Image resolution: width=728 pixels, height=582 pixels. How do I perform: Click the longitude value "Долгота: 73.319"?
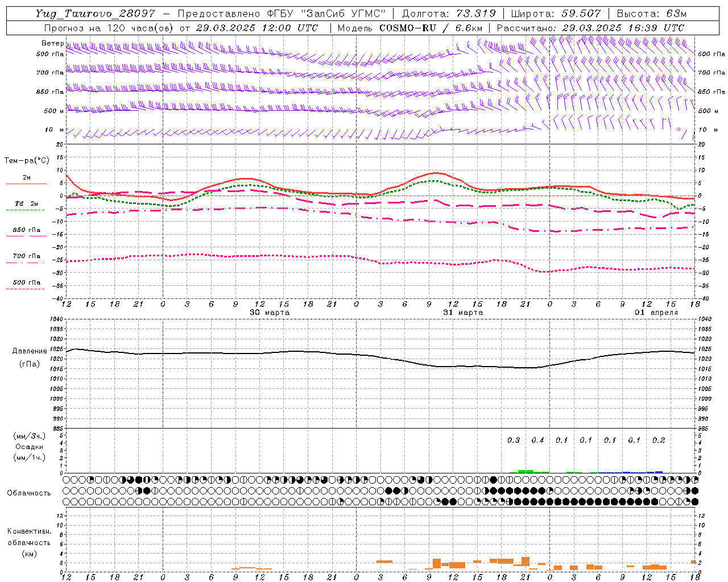pyautogui.click(x=449, y=14)
